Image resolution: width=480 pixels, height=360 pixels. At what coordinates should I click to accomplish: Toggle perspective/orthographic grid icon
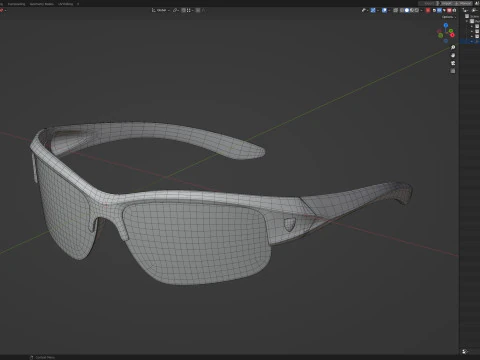pyautogui.click(x=453, y=71)
